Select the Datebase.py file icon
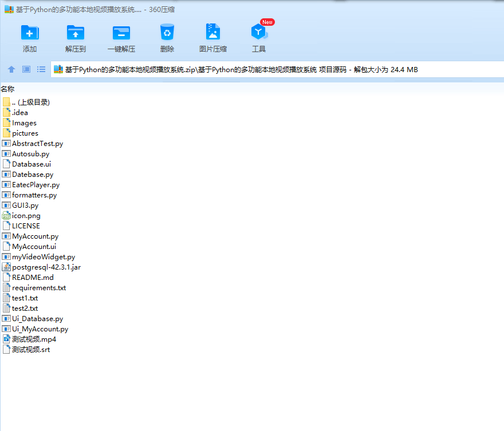This screenshot has height=431, width=504. (6, 174)
